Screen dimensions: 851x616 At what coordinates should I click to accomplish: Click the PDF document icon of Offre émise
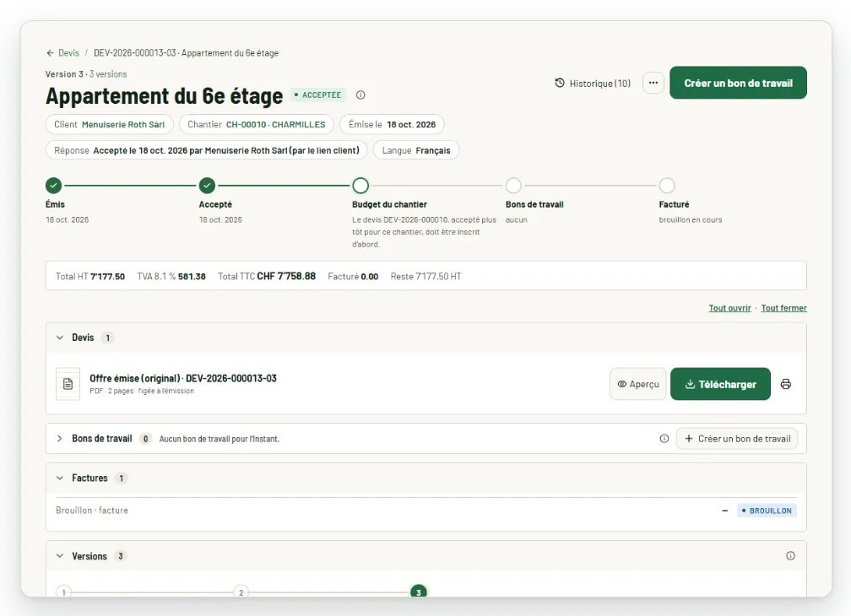(68, 384)
